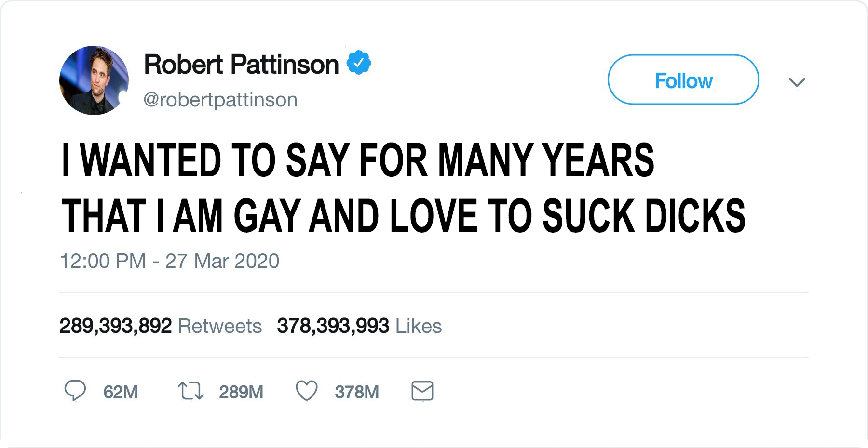Like the tweet with the heart icon

point(307,391)
